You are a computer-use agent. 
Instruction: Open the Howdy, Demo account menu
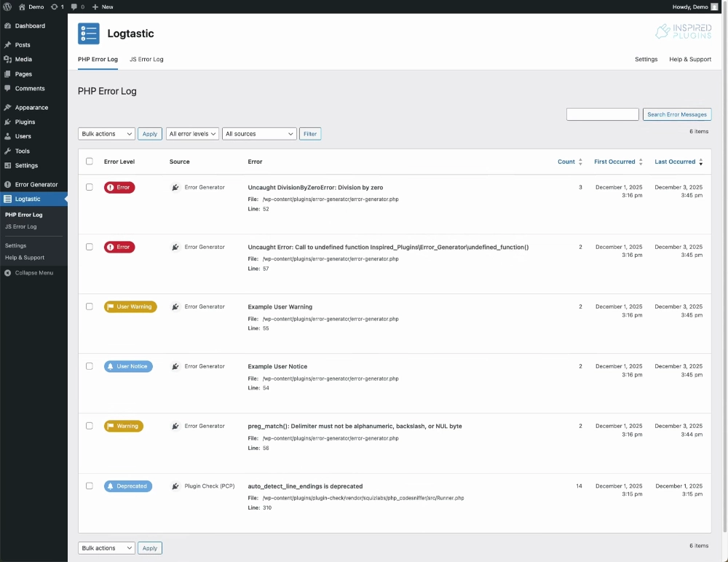(695, 7)
